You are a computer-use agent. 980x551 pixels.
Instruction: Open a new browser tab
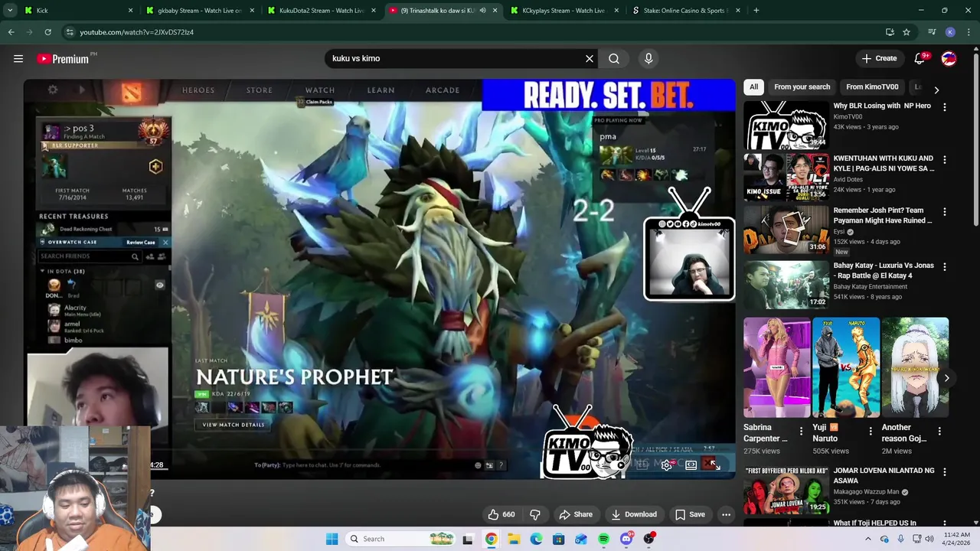tap(756, 11)
